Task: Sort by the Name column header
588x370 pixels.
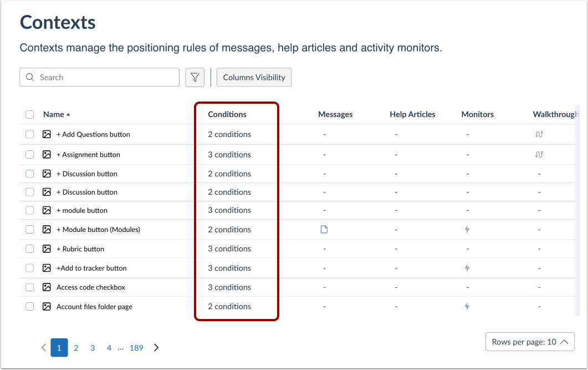Action: (57, 114)
